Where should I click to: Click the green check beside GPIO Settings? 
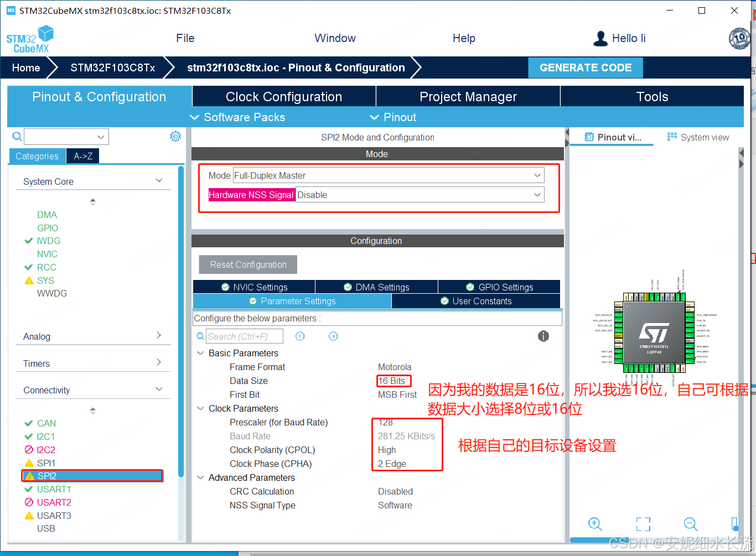point(470,287)
